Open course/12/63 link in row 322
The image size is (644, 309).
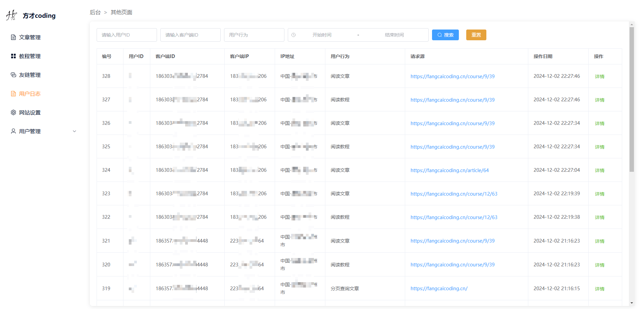454,217
